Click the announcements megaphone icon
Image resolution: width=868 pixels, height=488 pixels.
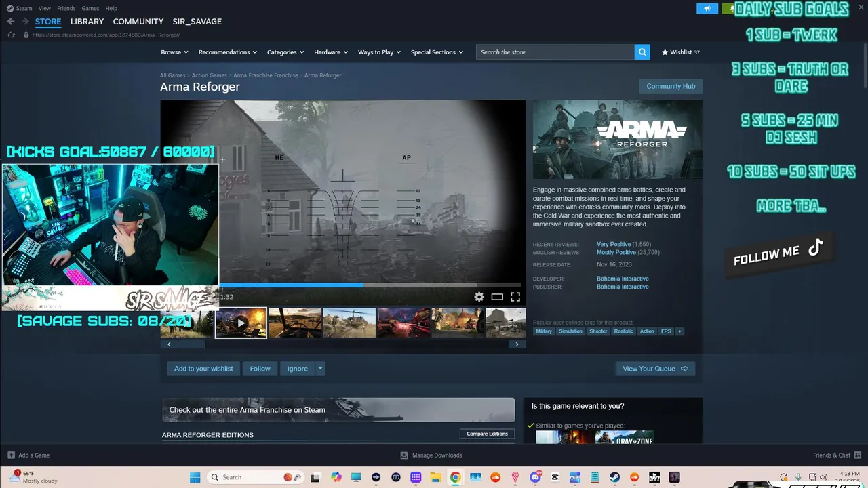[707, 9]
